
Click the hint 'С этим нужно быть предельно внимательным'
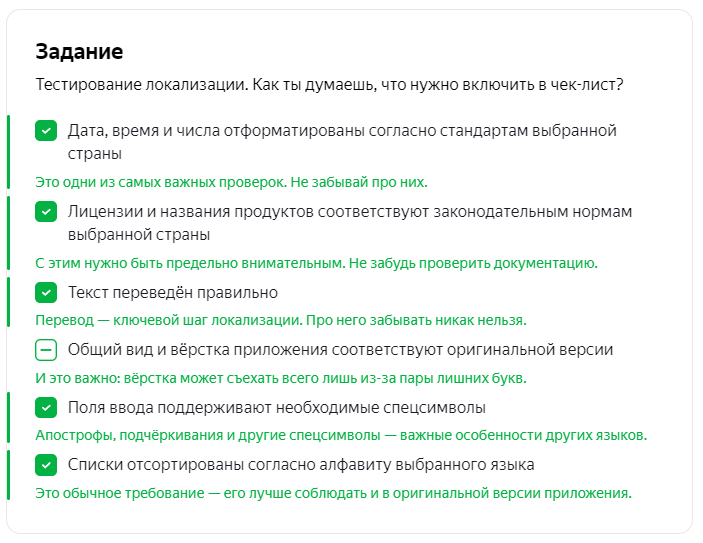tap(316, 263)
